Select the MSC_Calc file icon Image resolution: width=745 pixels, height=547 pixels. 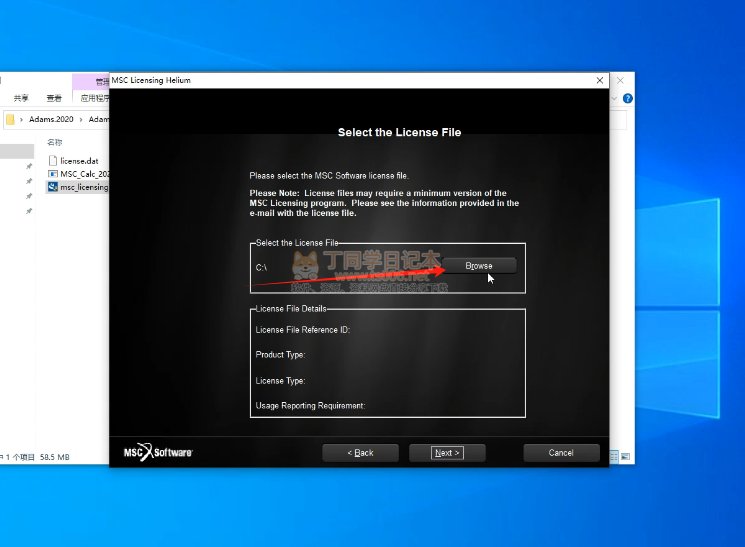[53, 173]
